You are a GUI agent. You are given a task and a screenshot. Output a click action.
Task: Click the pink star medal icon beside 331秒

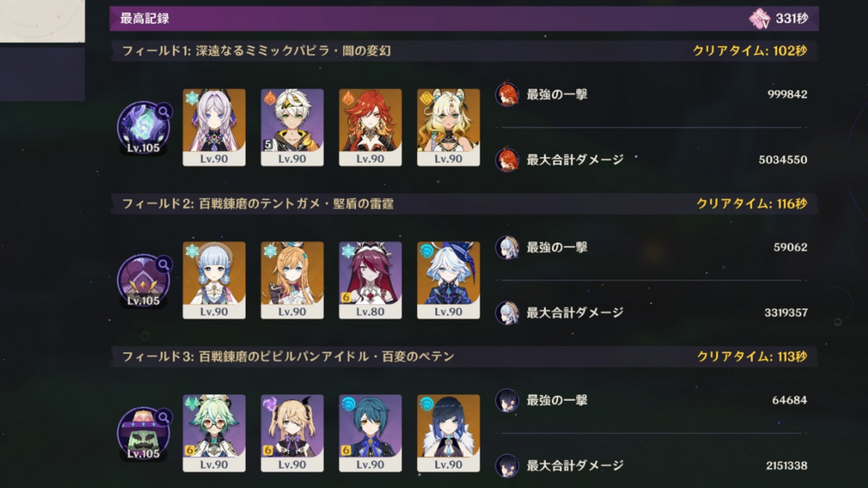point(759,19)
